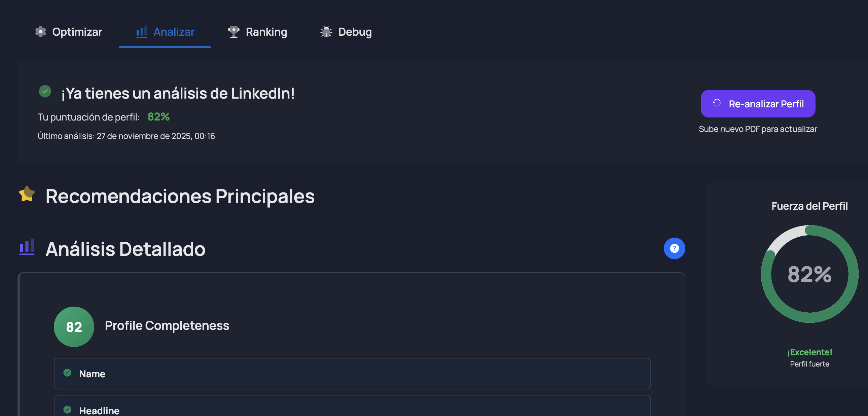Select the gear icon on Optimizar tab
Viewport: 868px width, 416px height.
[x=41, y=32]
